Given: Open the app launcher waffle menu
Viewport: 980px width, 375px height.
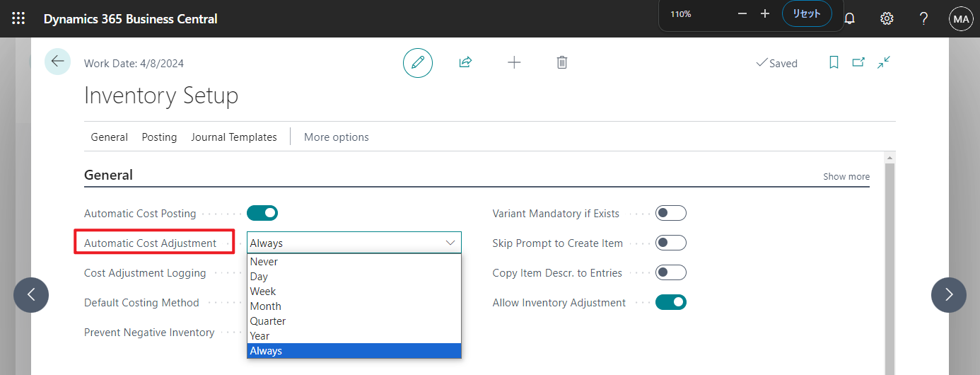Looking at the screenshot, I should (x=18, y=19).
